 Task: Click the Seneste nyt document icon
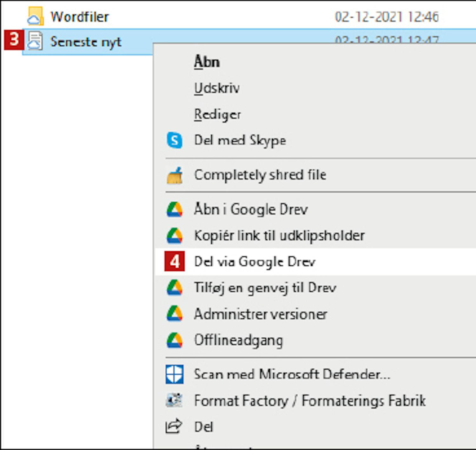35,41
